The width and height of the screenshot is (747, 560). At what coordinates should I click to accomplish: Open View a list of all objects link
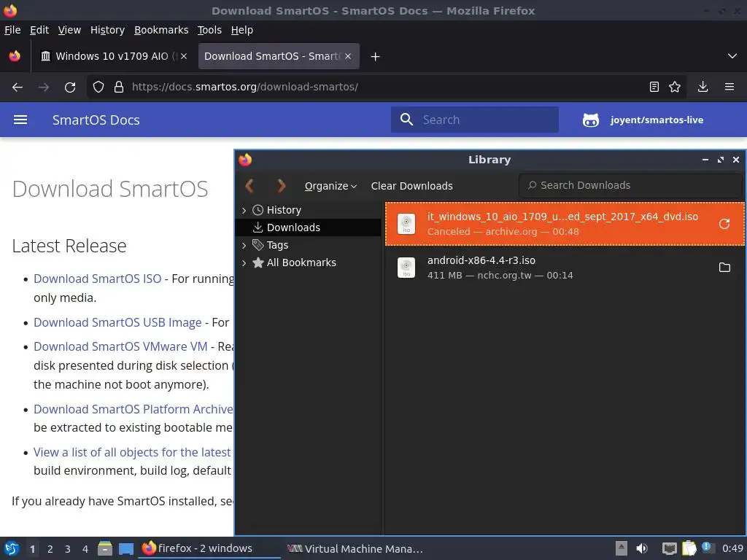(132, 452)
